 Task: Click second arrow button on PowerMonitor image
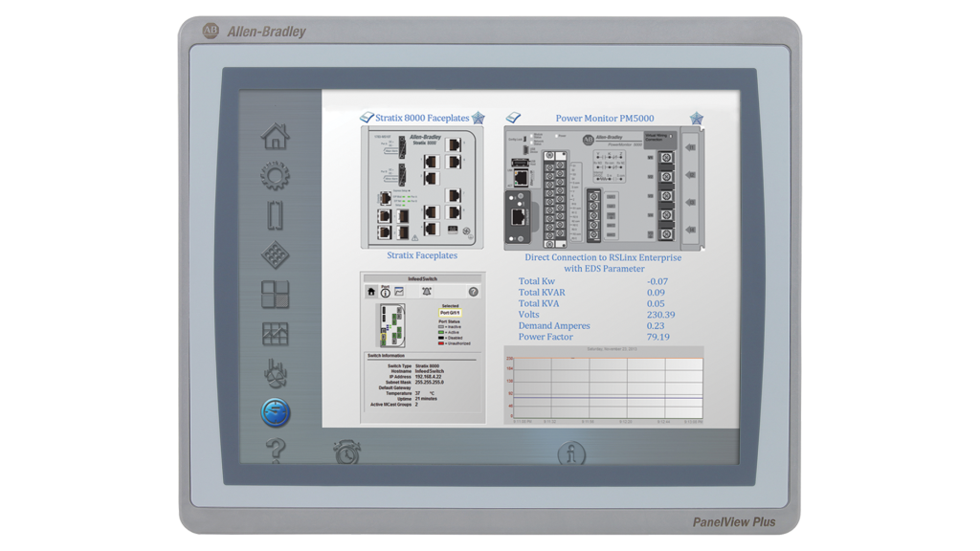(x=690, y=175)
